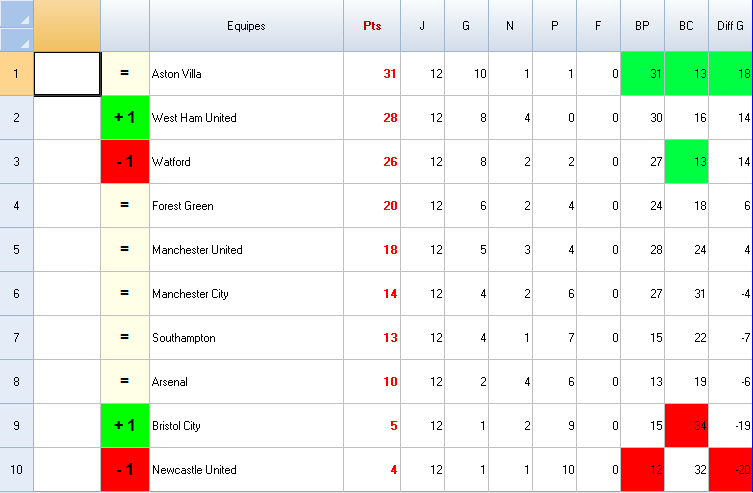
Task: Click the BP column header
Action: click(x=642, y=26)
